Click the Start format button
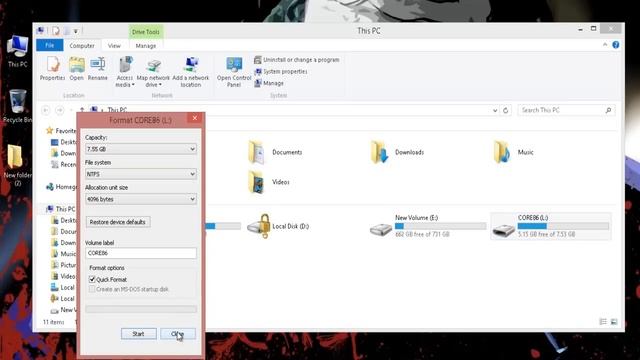Viewport: 640px width, 360px height. tap(138, 334)
